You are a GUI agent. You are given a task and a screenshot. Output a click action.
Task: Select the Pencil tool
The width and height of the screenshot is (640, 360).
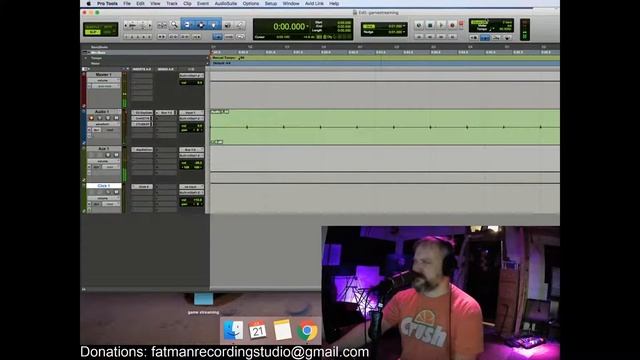pos(240,25)
